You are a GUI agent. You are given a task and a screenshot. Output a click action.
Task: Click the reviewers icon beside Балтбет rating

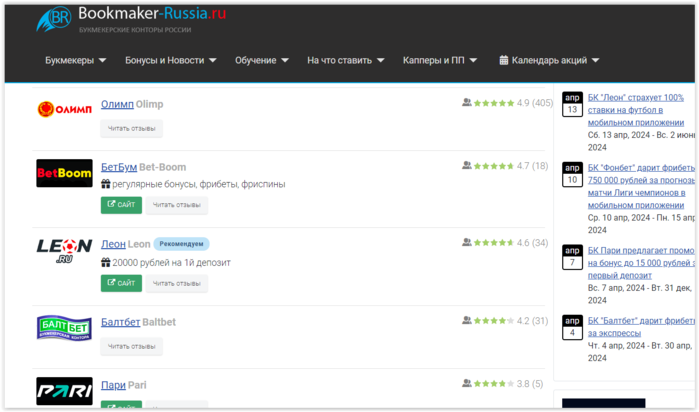(467, 320)
